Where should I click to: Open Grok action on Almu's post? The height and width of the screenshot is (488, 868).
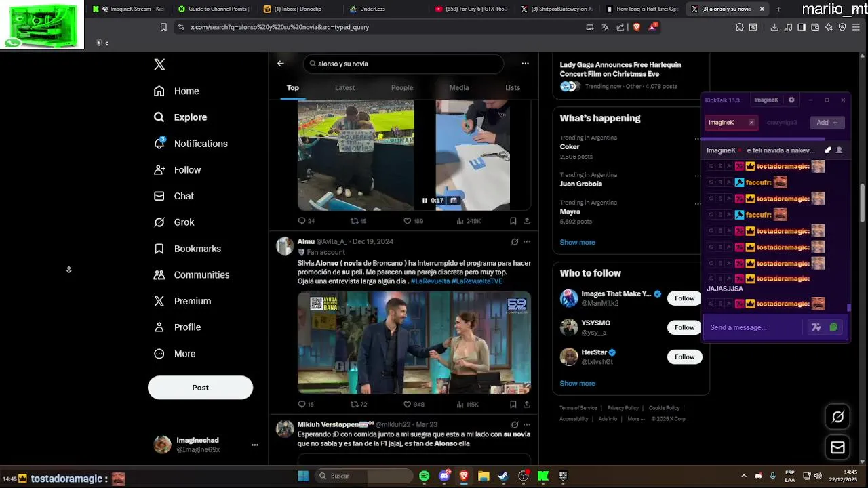(515, 241)
